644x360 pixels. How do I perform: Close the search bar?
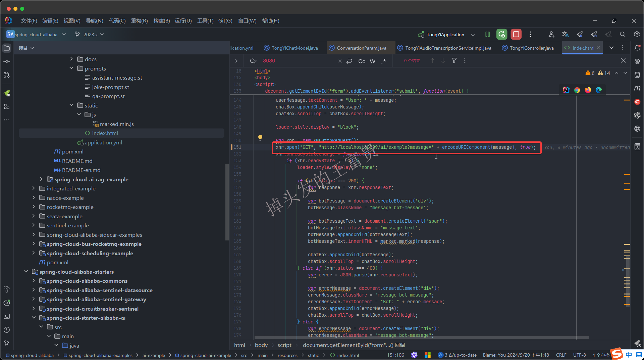[623, 60]
